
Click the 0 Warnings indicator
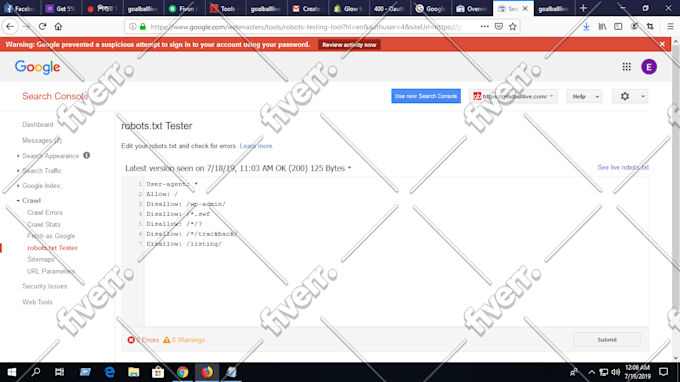pos(184,340)
